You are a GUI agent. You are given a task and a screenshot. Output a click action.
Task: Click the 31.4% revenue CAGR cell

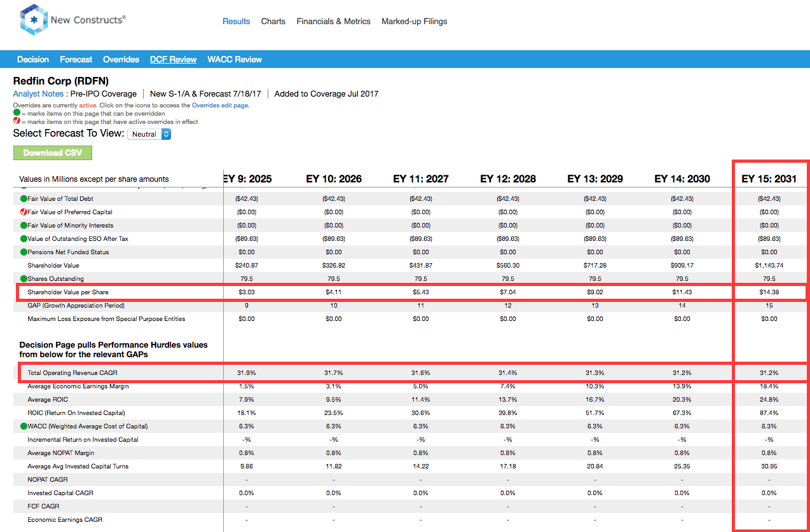click(x=508, y=372)
